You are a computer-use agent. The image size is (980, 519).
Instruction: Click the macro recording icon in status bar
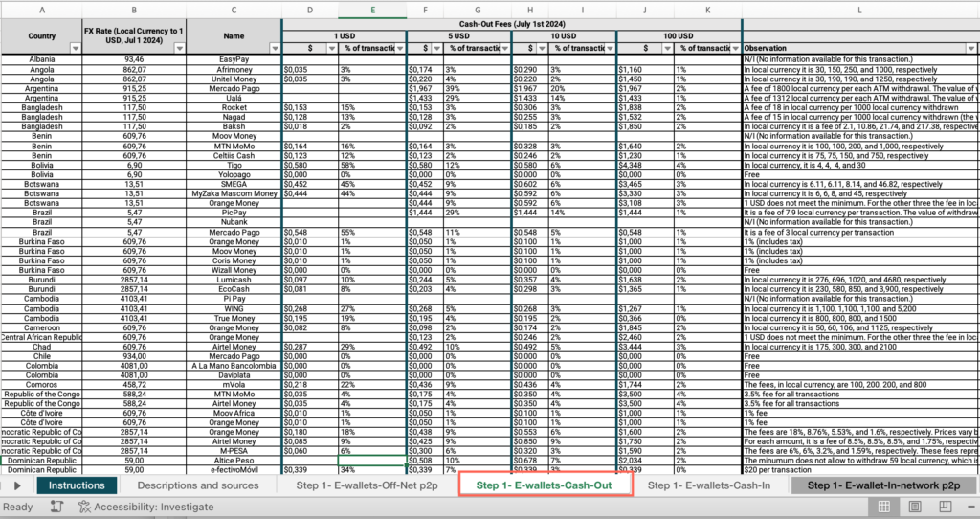(x=56, y=507)
